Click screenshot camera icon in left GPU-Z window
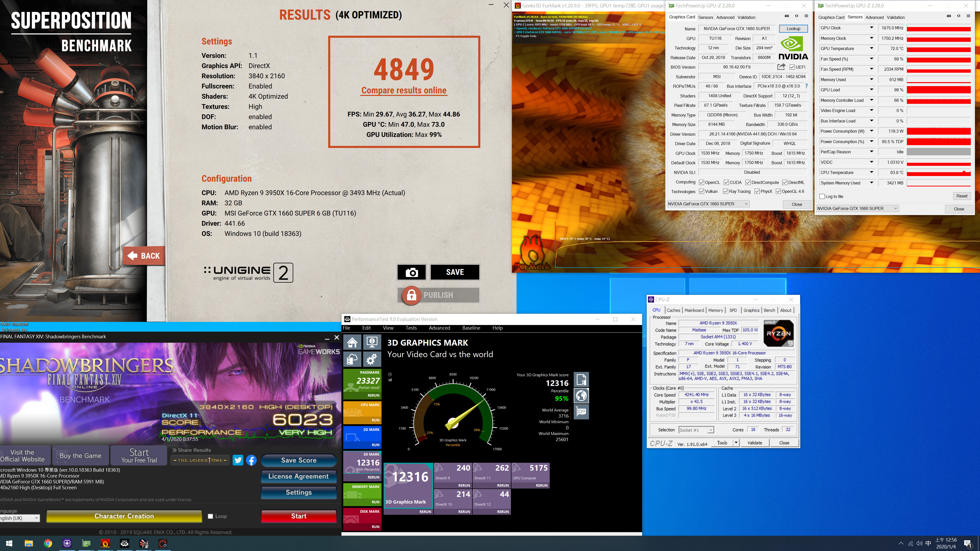The image size is (980, 551). (x=787, y=16)
